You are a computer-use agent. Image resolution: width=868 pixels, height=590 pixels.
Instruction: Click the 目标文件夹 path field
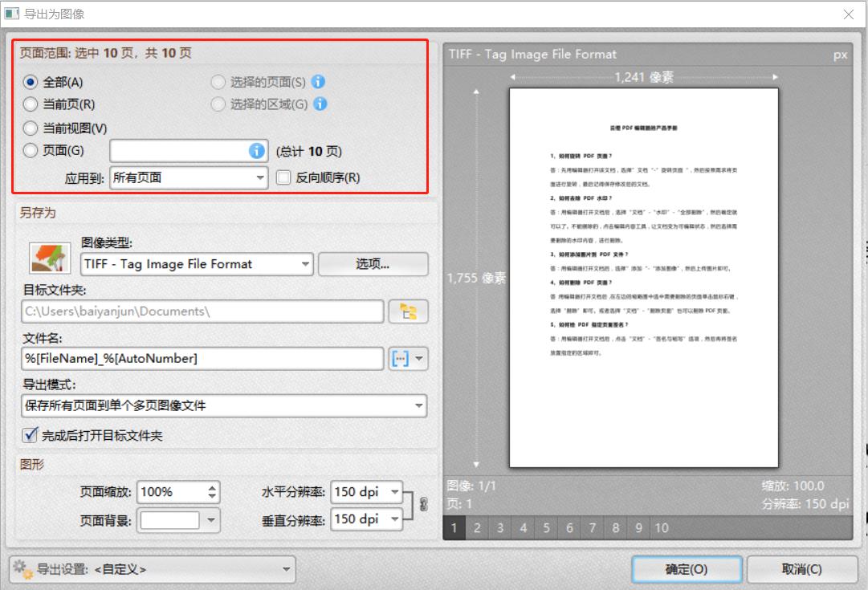click(202, 311)
